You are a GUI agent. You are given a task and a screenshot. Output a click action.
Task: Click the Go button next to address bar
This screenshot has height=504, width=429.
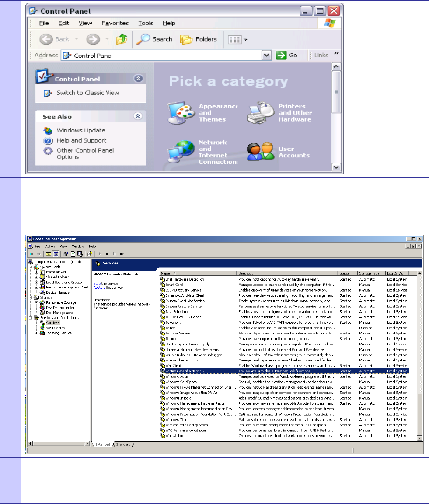click(286, 55)
